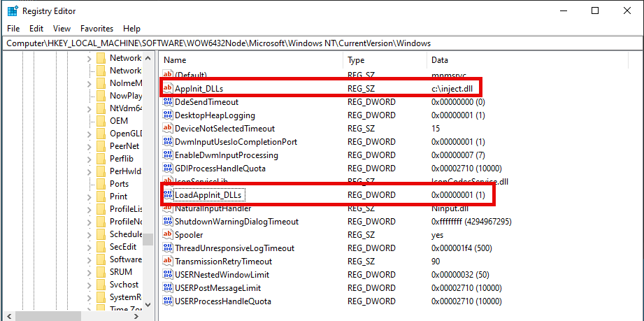Image resolution: width=644 pixels, height=321 pixels.
Task: Open the Favorites menu
Action: (x=96, y=29)
